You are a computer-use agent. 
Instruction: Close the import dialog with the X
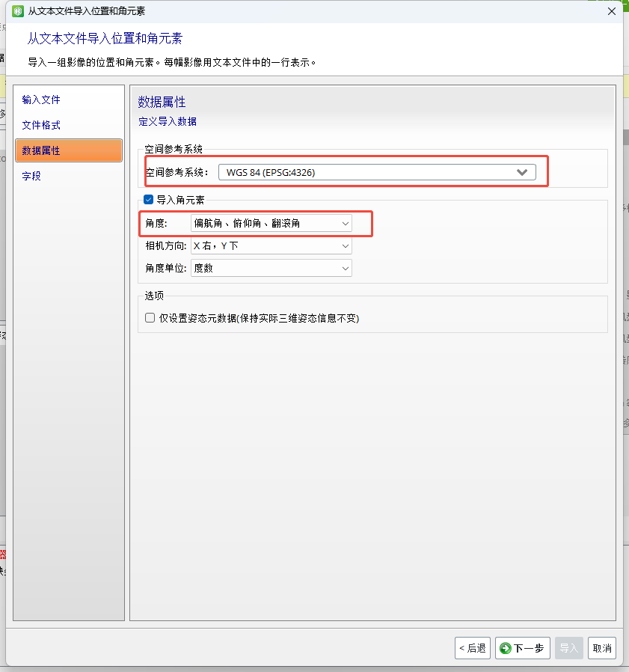612,11
